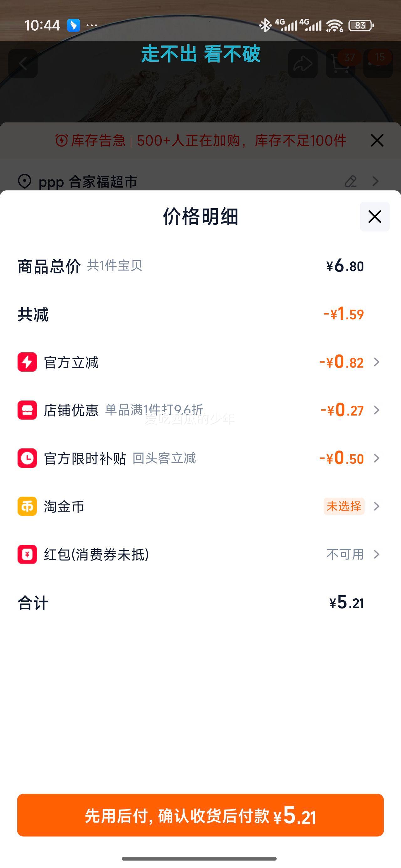Screen dimensions: 401x868
Task: Close the 价格明细 price details panel
Action: pos(374,216)
